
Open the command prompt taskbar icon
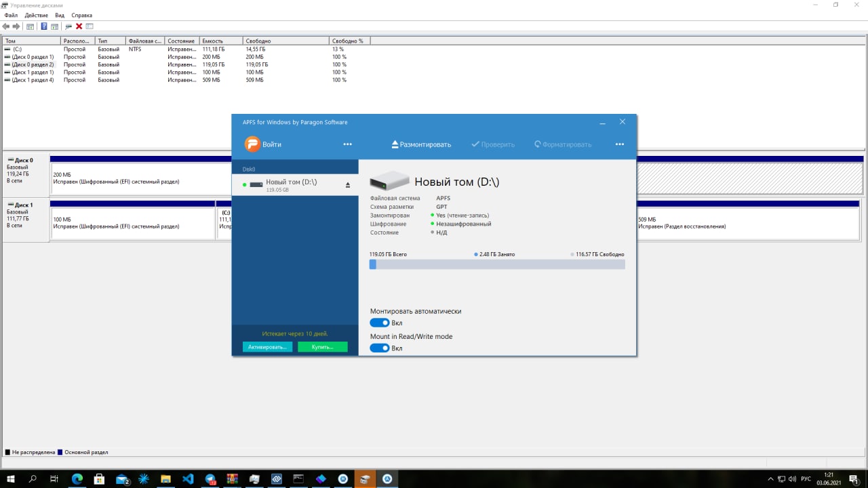coord(298,479)
